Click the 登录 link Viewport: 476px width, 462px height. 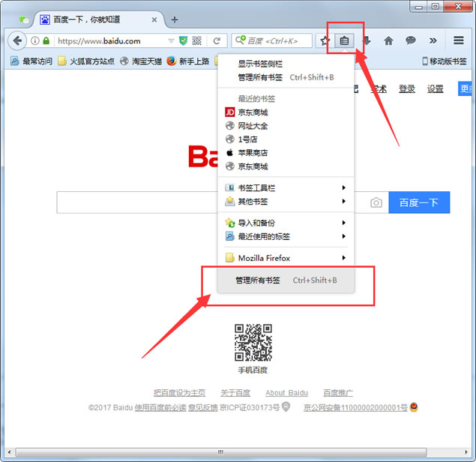[407, 89]
